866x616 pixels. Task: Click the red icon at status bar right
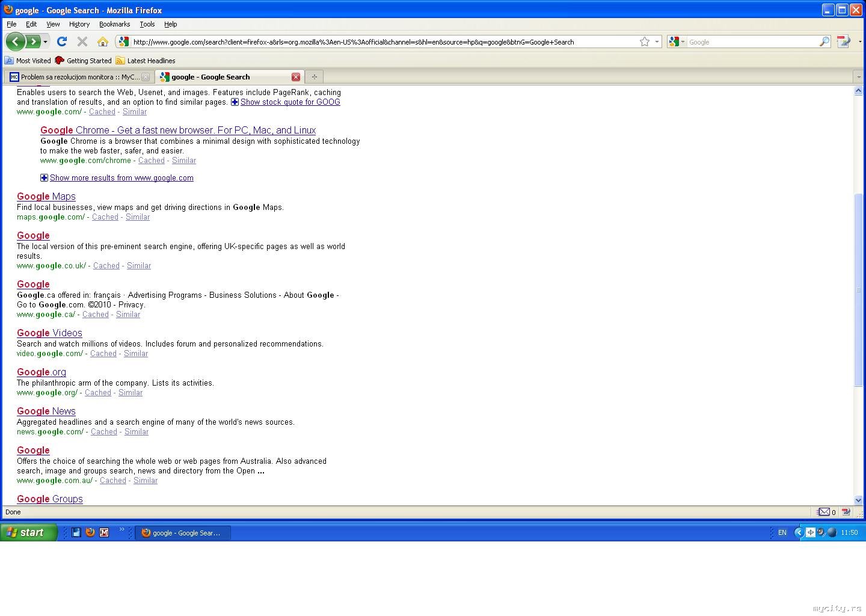(846, 512)
